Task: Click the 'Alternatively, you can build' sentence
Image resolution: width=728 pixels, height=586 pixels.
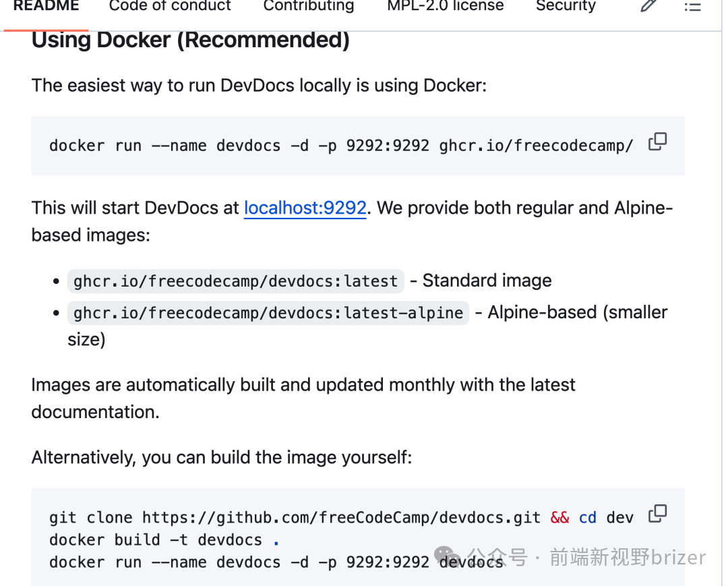Action: [221, 458]
